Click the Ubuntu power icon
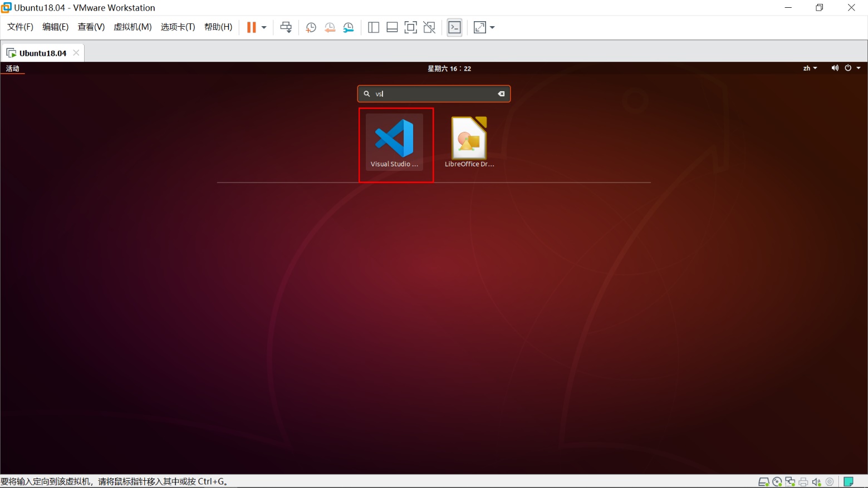This screenshot has height=488, width=868. 848,68
